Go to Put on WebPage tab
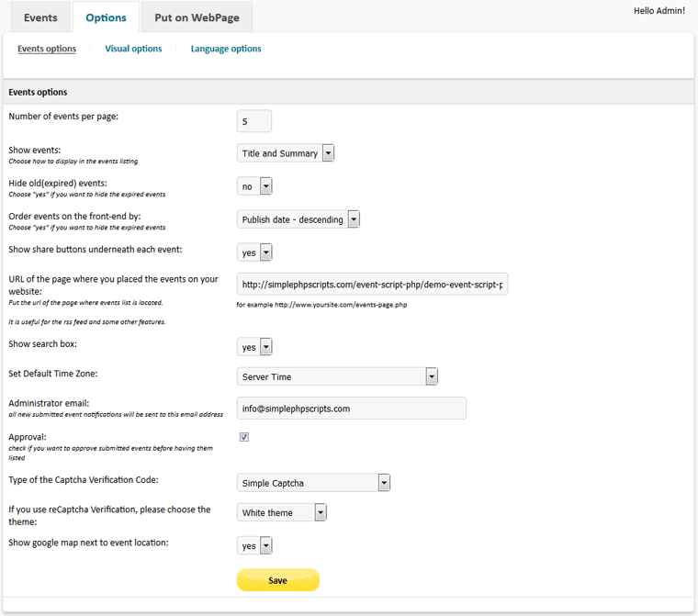This screenshot has height=616, width=698. [197, 17]
